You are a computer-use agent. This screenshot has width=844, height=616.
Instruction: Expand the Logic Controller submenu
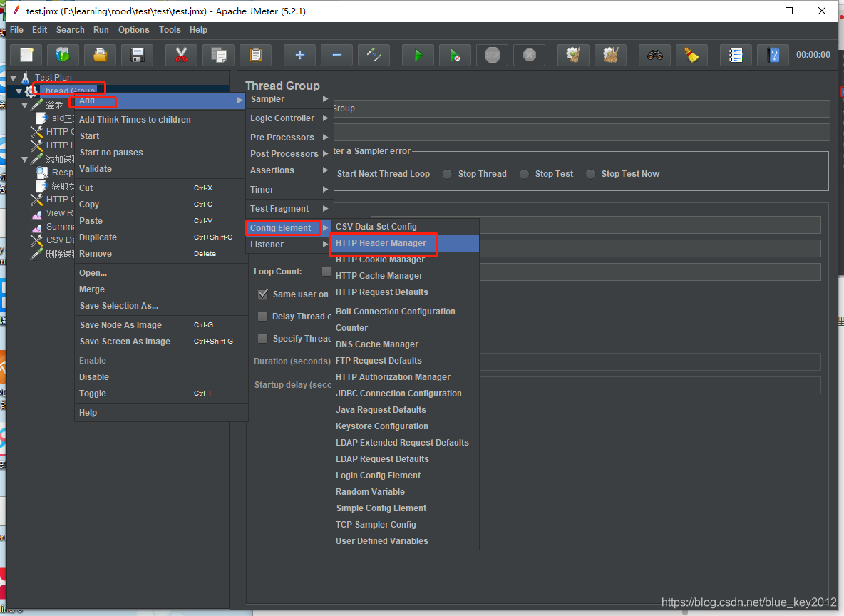point(289,118)
